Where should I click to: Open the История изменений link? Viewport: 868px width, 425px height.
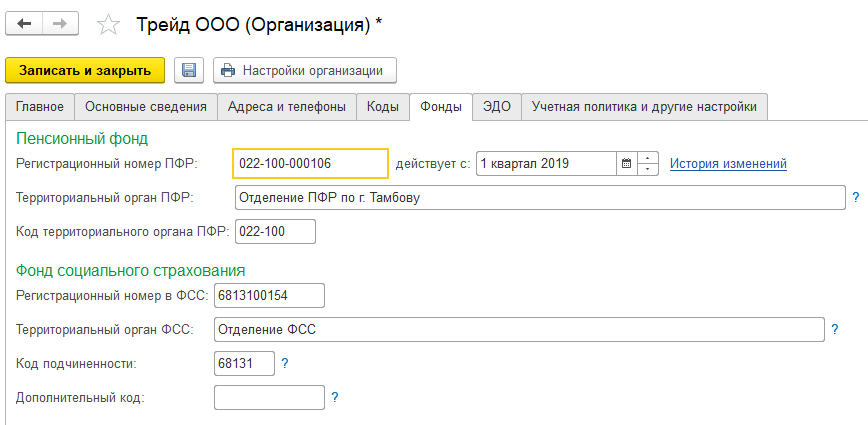[x=728, y=164]
